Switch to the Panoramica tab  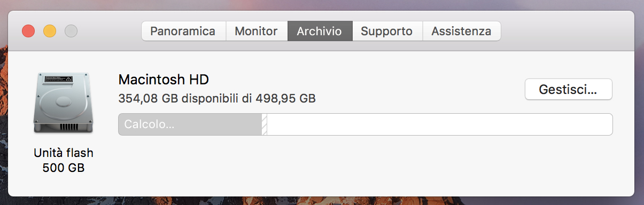pos(183,31)
